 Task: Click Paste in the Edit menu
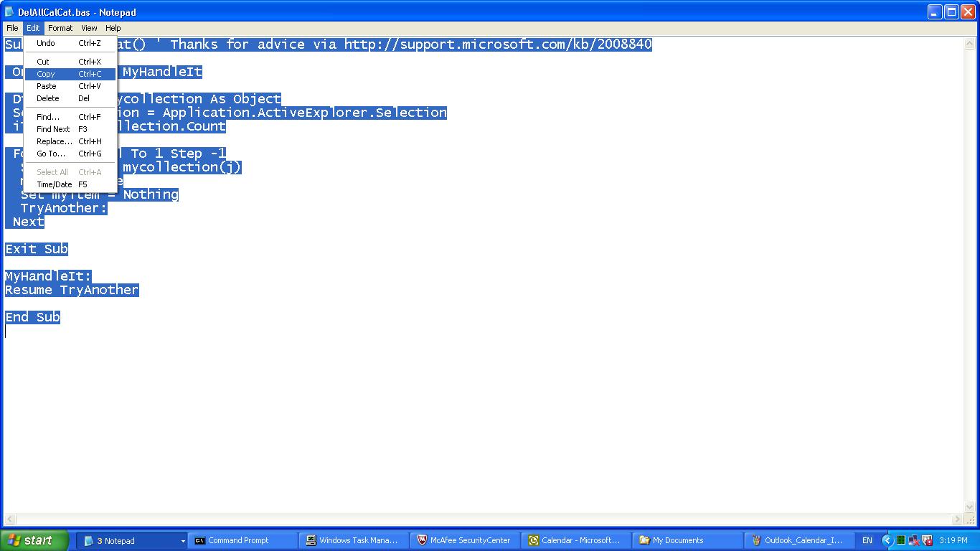47,86
